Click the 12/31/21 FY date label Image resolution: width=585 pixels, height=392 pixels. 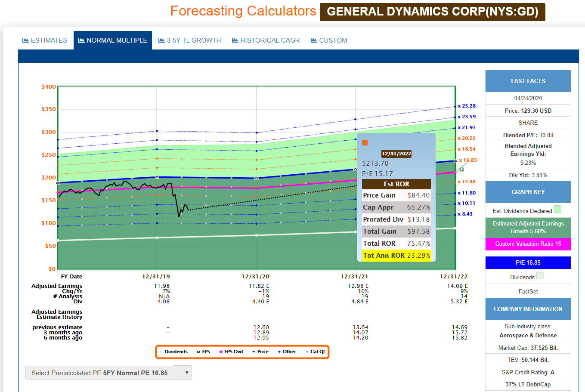click(355, 277)
